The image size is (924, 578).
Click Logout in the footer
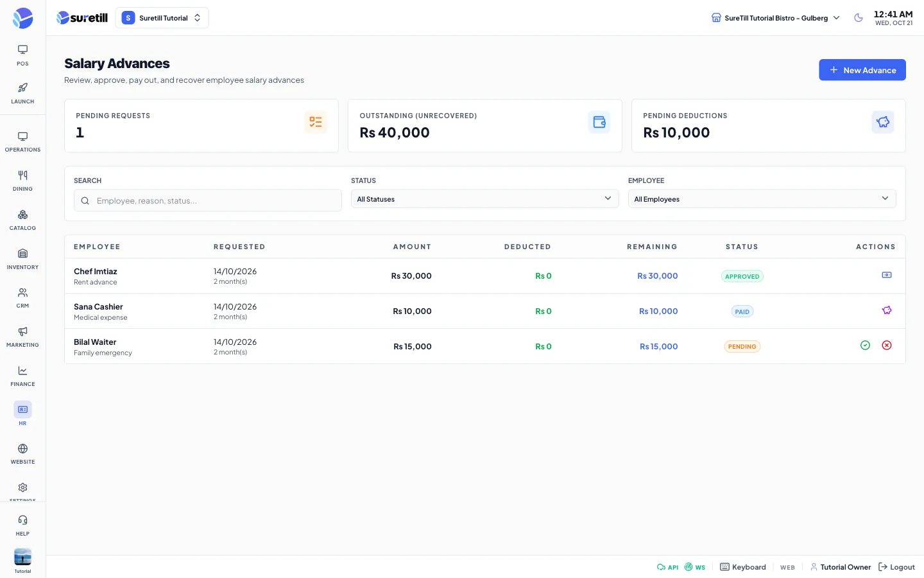(896, 567)
